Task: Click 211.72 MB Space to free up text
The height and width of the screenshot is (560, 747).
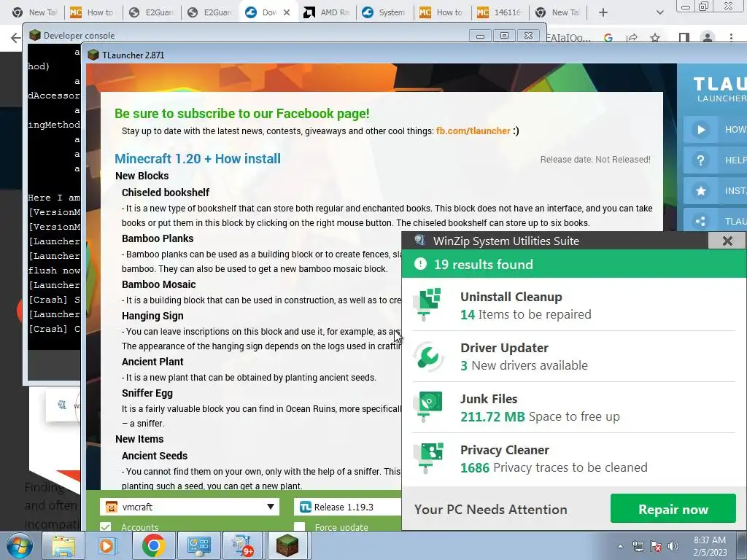Action: click(540, 416)
